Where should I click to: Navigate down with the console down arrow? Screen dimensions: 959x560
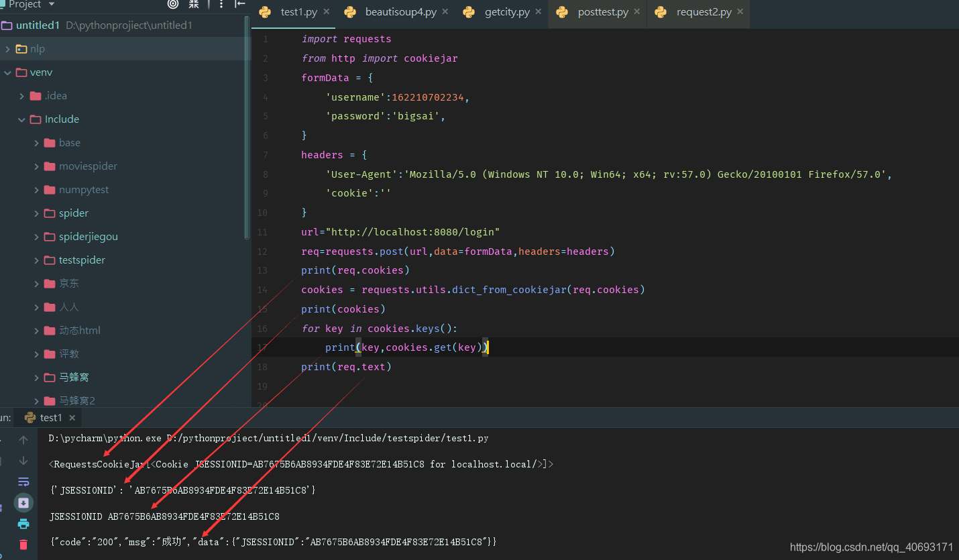point(23,460)
